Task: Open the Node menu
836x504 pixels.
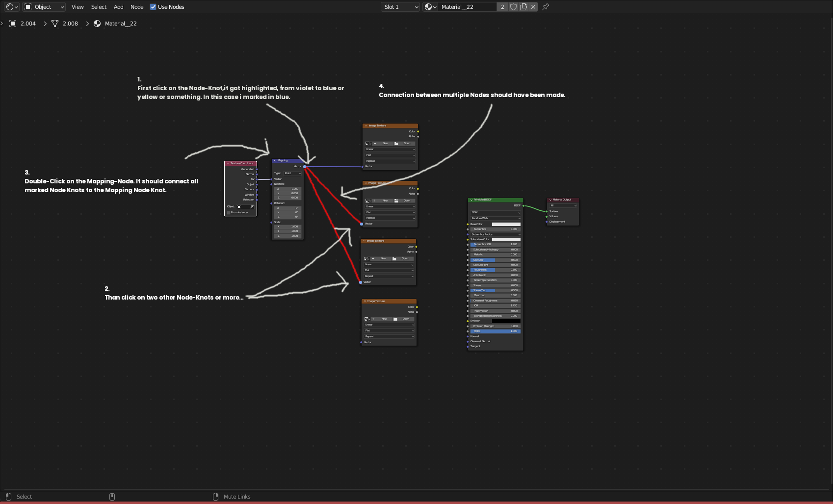Action: (x=137, y=7)
